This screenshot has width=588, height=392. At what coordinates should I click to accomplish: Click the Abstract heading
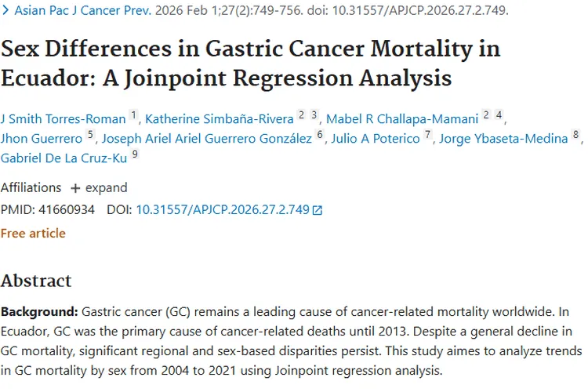pos(36,281)
